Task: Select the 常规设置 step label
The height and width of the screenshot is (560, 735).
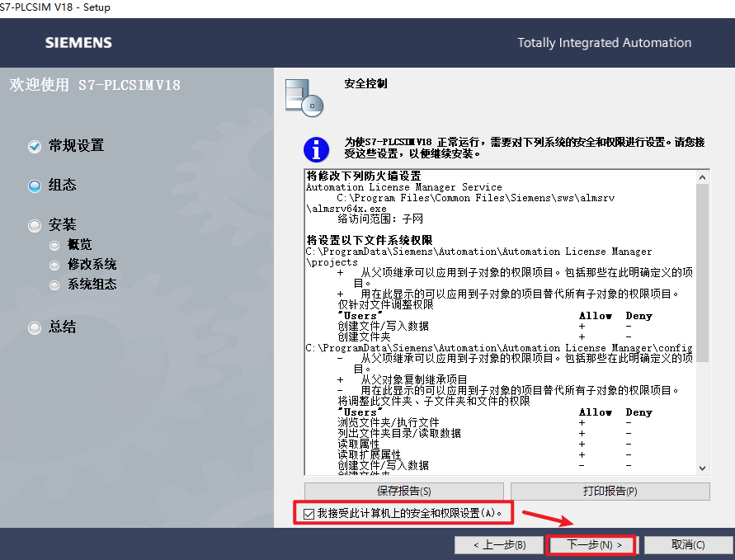Action: 77,146
